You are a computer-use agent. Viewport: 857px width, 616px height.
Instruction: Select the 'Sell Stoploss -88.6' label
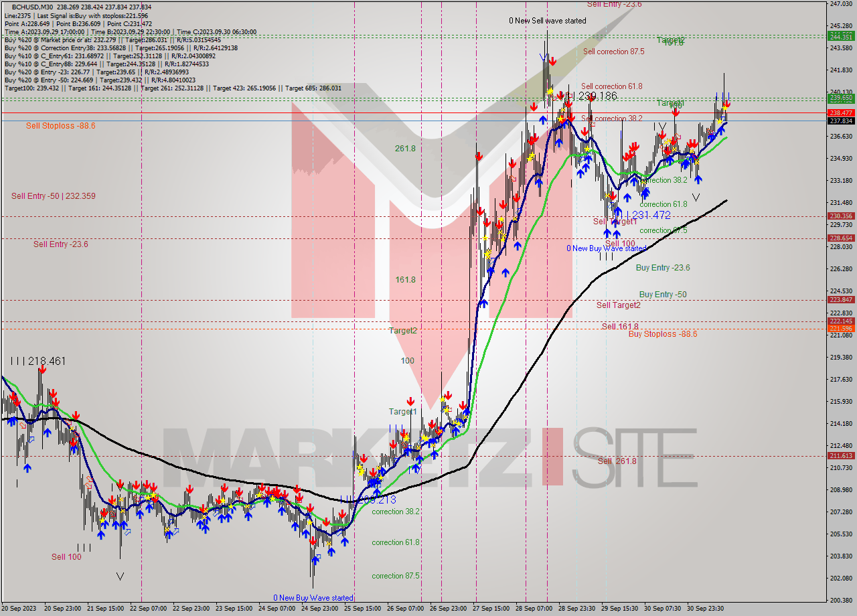[x=61, y=125]
